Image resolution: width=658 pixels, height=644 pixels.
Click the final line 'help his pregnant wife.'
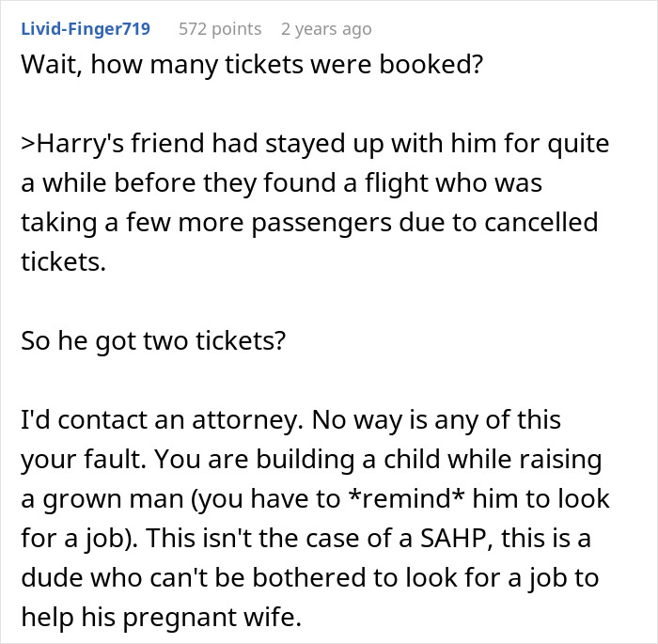coord(161,617)
